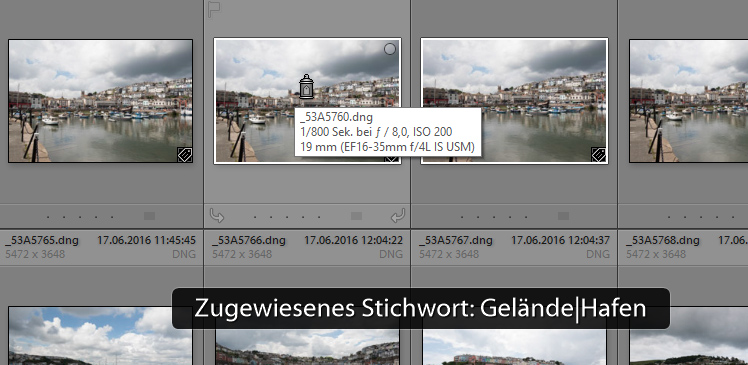Image resolution: width=748 pixels, height=365 pixels.
Task: Rotate the hovered photo right with the arrow
Action: (x=398, y=216)
